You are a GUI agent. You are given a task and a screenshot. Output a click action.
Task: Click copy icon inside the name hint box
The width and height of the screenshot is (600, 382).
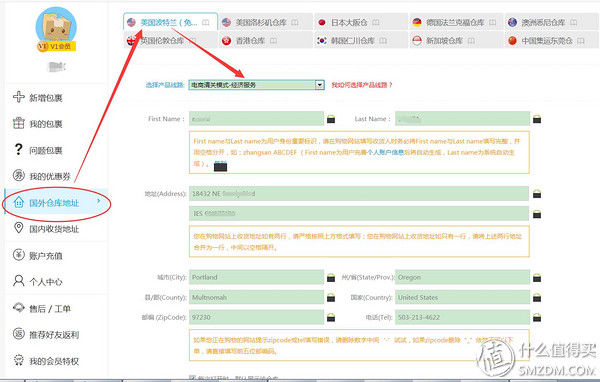click(220, 166)
